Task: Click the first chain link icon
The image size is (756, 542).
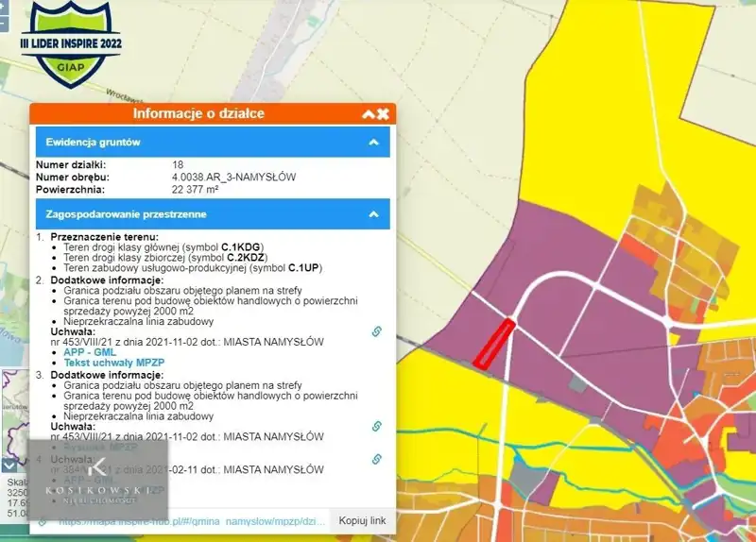Action: [376, 331]
